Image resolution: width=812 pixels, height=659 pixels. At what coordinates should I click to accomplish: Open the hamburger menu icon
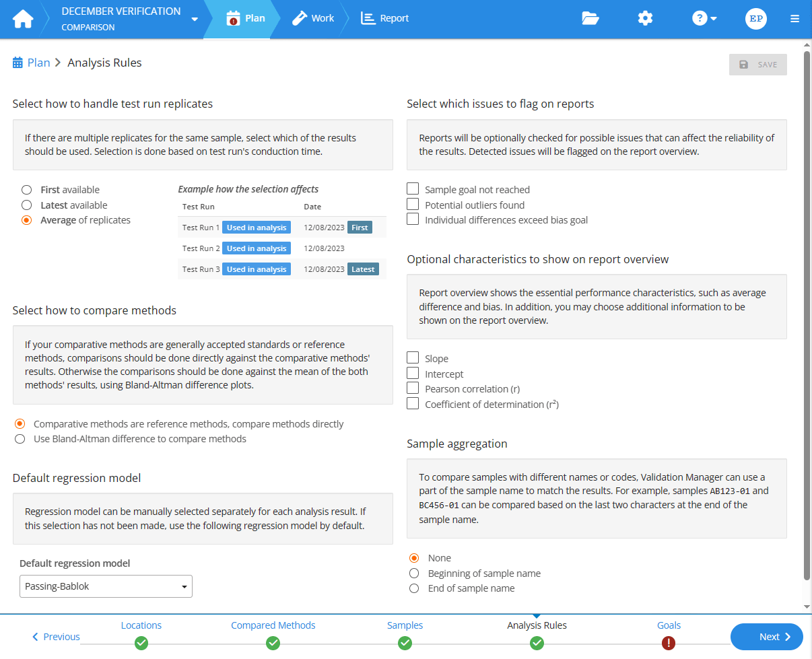click(x=795, y=19)
